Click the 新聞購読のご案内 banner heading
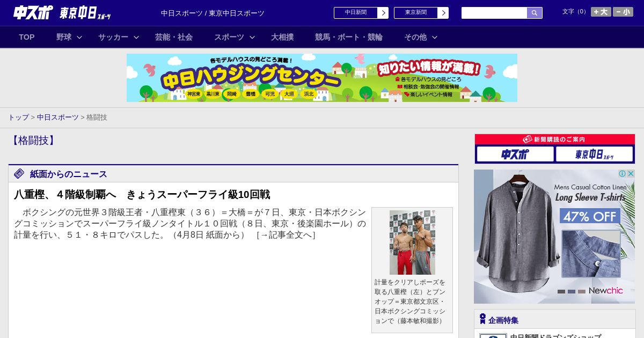Image resolution: width=644 pixels, height=338 pixels. 555,139
